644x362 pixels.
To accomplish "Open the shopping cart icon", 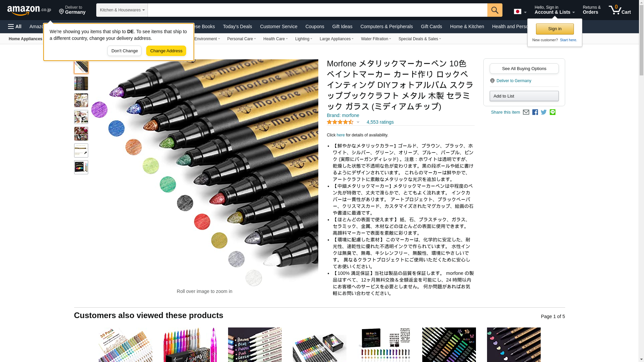I will tap(620, 10).
